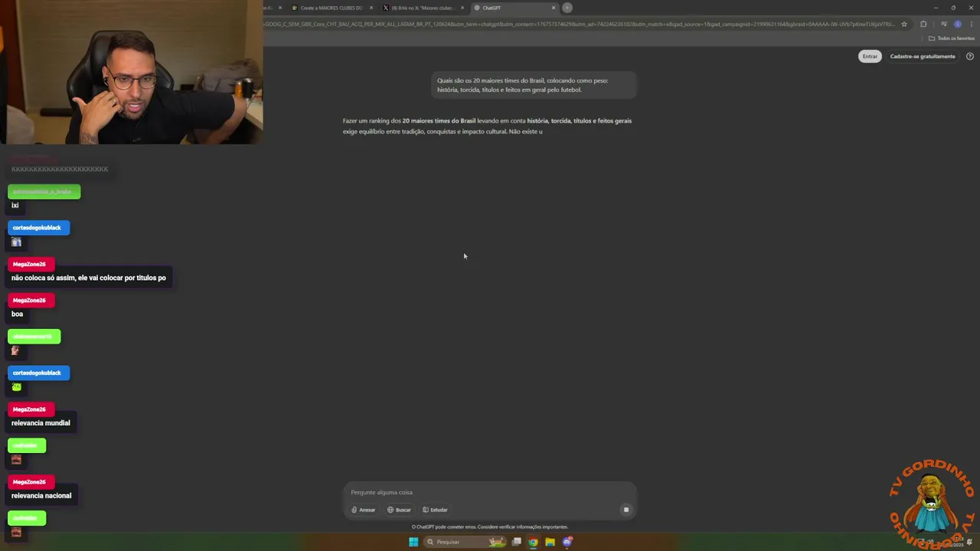Open the browser extensions puzzle icon
Image resolution: width=980 pixels, height=551 pixels.
(923, 24)
